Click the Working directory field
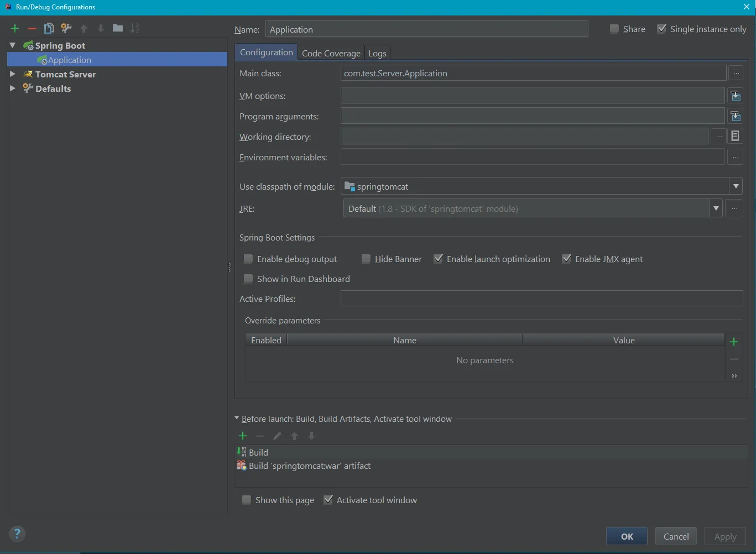Viewport: 756px width, 554px height. point(524,137)
